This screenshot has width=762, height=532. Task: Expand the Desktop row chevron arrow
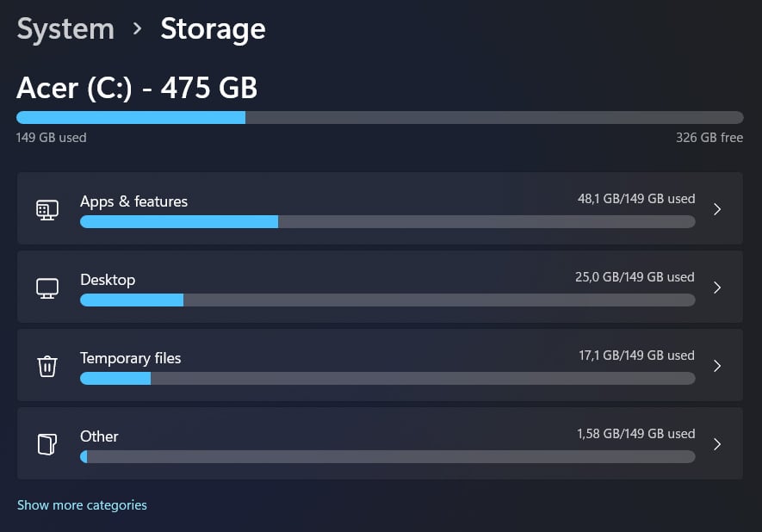717,288
